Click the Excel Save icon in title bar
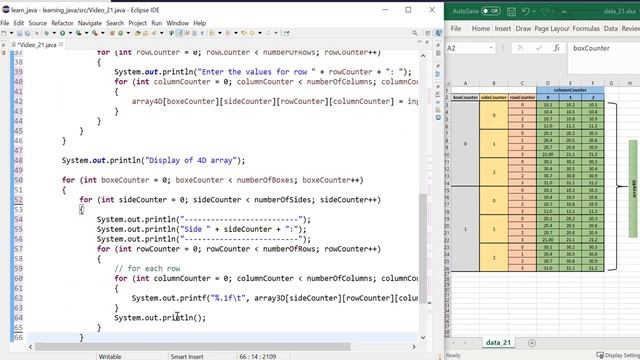This screenshot has width=640, height=360. click(511, 11)
